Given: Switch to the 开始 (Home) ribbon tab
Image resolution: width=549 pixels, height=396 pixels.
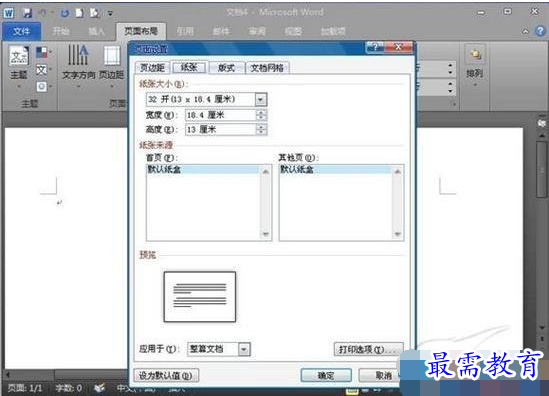Looking at the screenshot, I should click(61, 32).
